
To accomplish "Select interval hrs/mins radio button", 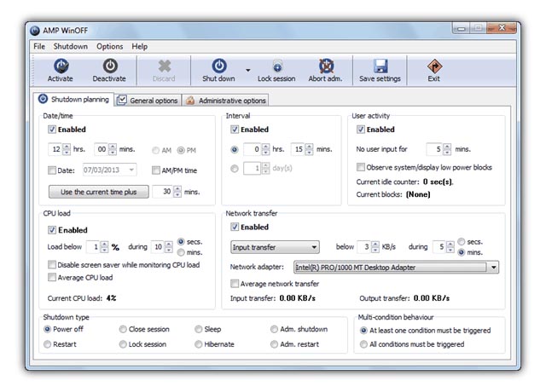I will [235, 150].
